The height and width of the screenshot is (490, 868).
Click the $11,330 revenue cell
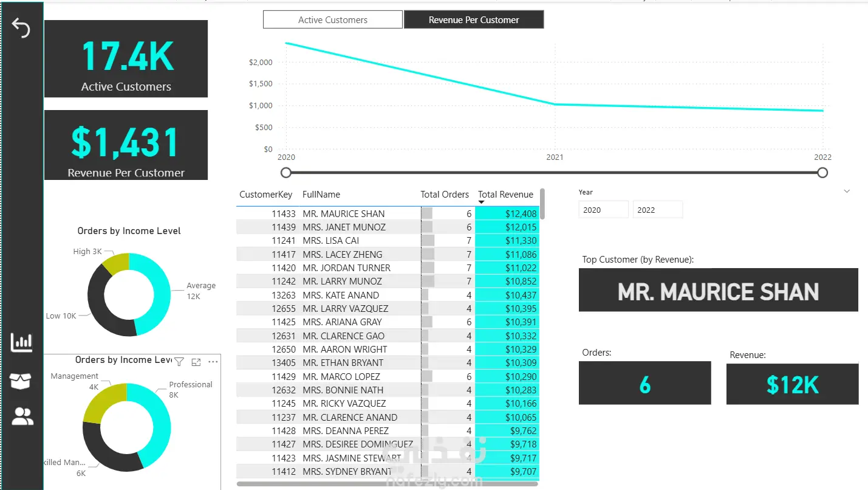coord(507,240)
